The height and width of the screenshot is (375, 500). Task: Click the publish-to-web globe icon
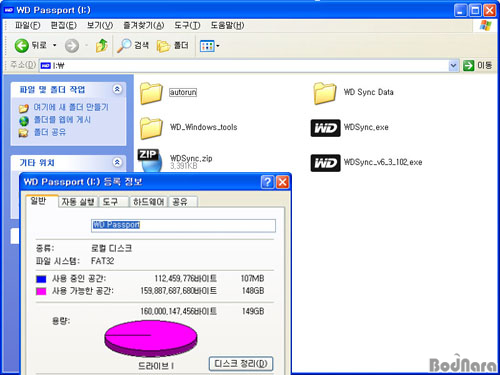[x=24, y=121]
